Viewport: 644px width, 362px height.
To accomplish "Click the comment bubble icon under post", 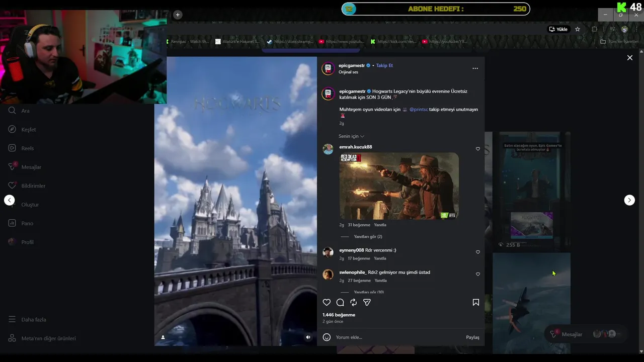I will [x=340, y=302].
